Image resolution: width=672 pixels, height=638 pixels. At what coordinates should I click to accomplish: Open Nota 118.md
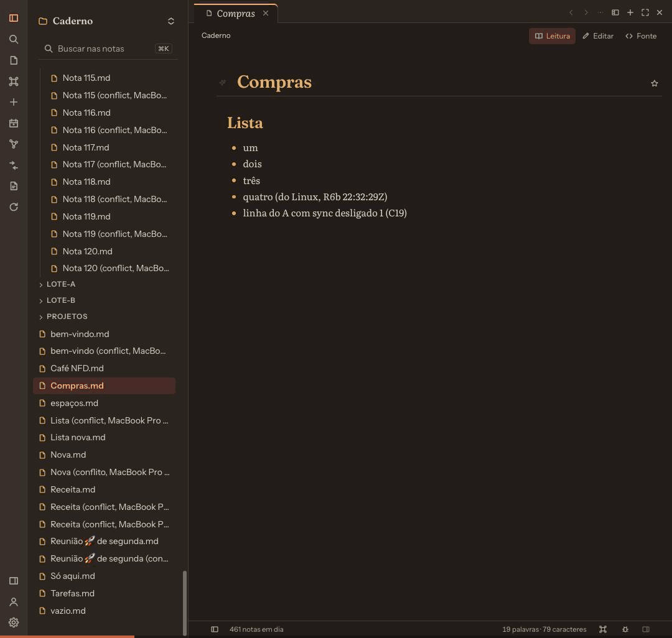tap(110, 182)
